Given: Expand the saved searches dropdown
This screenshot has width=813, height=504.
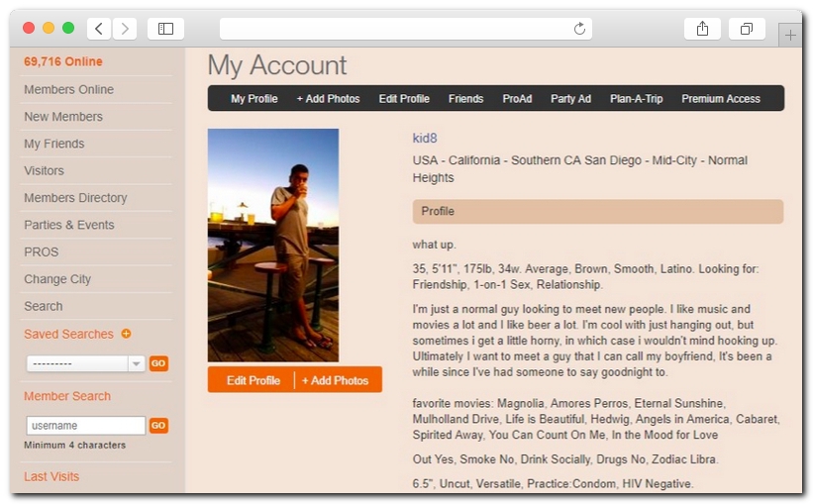Looking at the screenshot, I should [x=137, y=363].
